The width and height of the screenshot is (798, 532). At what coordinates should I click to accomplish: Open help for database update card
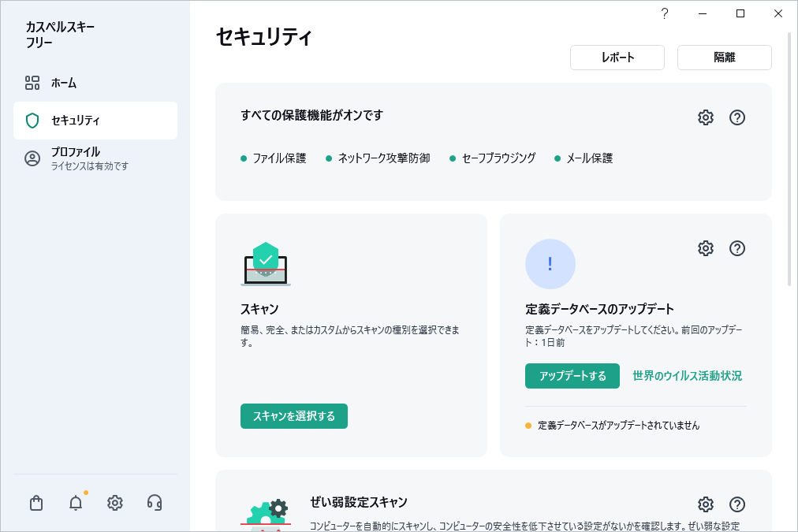pyautogui.click(x=737, y=248)
